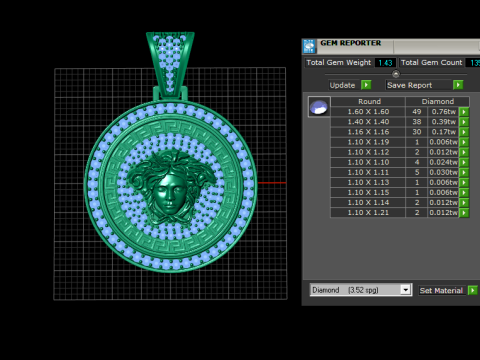This screenshot has height=360, width=480.
Task: Select the 1.10 X 1.11 size cell
Action: pyautogui.click(x=368, y=172)
